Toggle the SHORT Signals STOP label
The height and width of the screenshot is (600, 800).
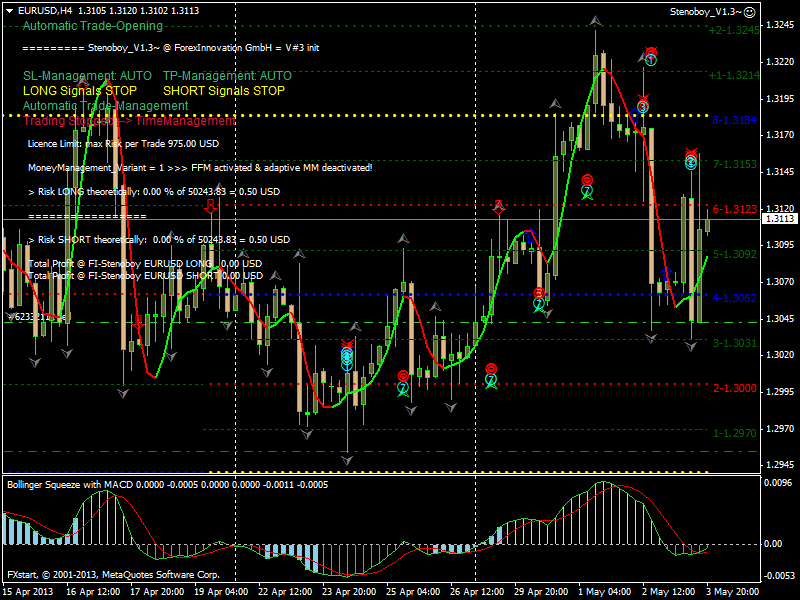pyautogui.click(x=223, y=90)
